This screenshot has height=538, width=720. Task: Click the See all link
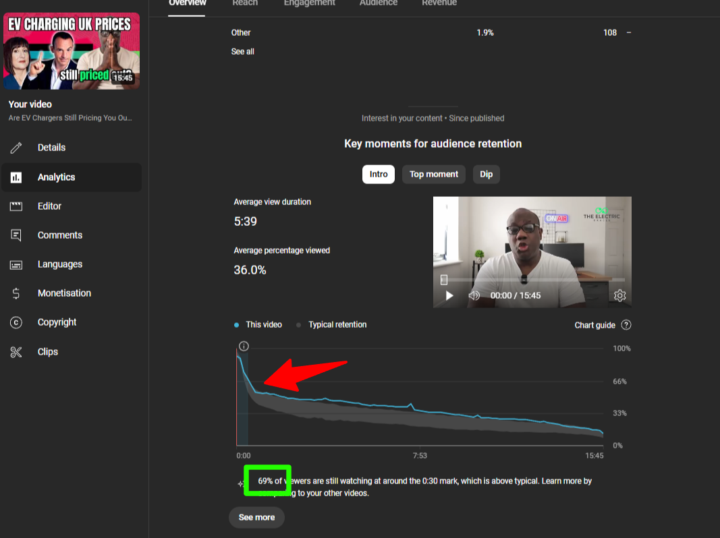point(242,52)
